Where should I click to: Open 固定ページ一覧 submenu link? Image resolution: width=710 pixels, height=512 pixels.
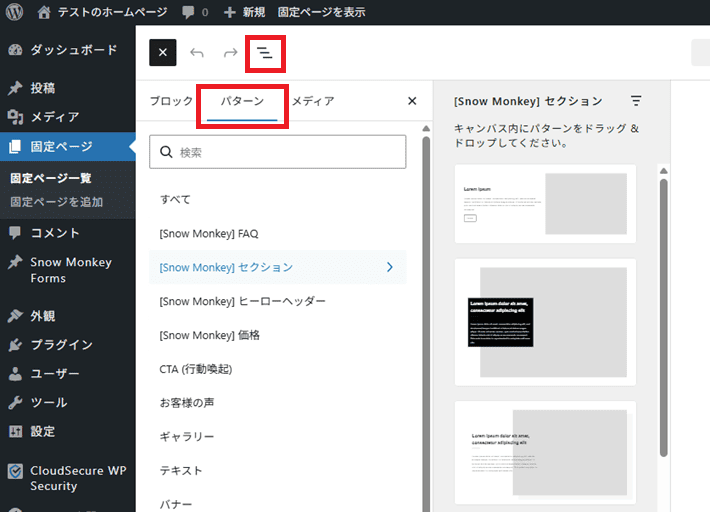[51, 178]
